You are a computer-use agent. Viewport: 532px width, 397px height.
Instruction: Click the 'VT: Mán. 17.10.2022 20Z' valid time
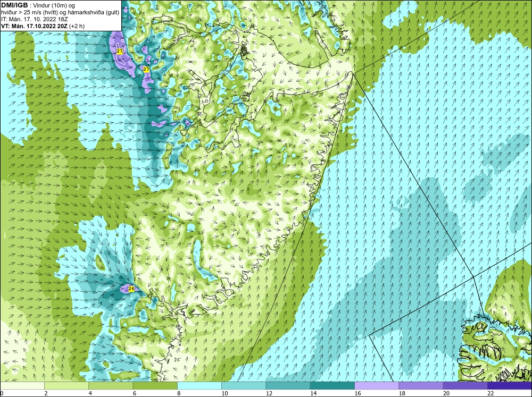(x=35, y=26)
